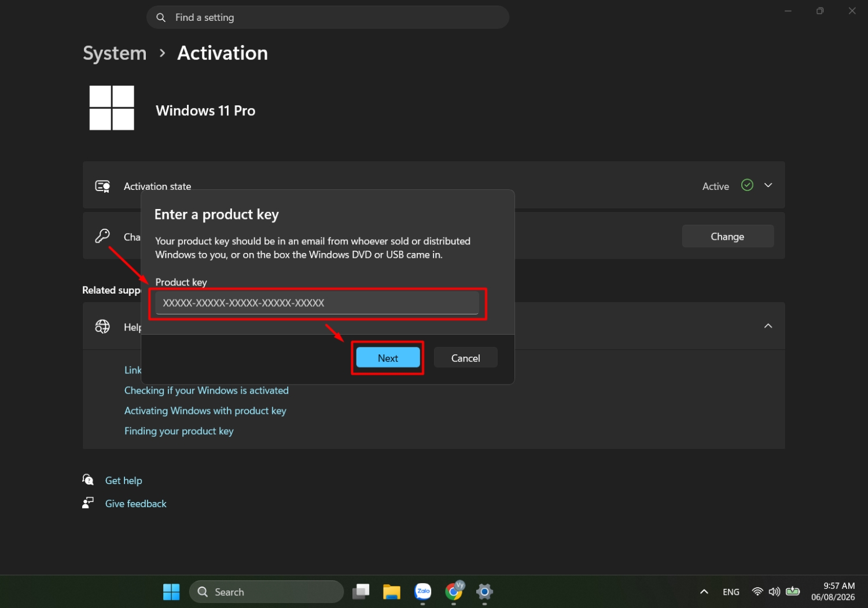Viewport: 868px width, 608px height.
Task: Click the Active status text
Action: (715, 186)
